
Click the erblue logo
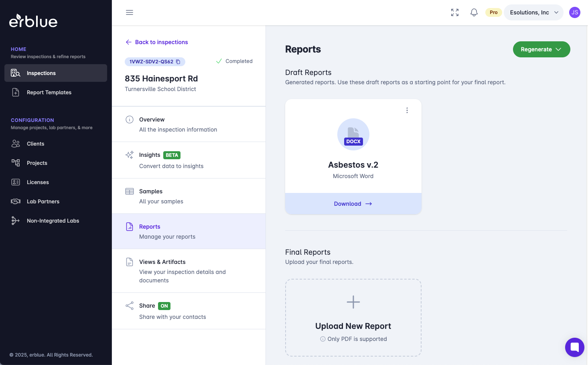33,21
